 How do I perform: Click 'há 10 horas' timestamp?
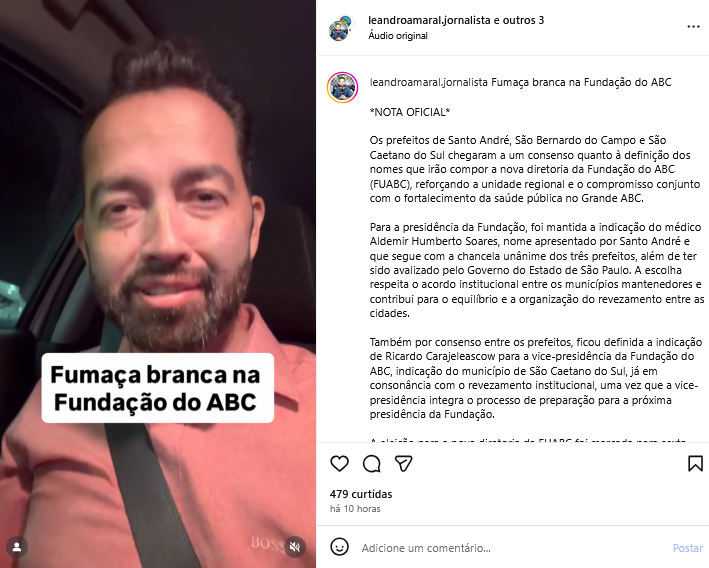(x=355, y=509)
